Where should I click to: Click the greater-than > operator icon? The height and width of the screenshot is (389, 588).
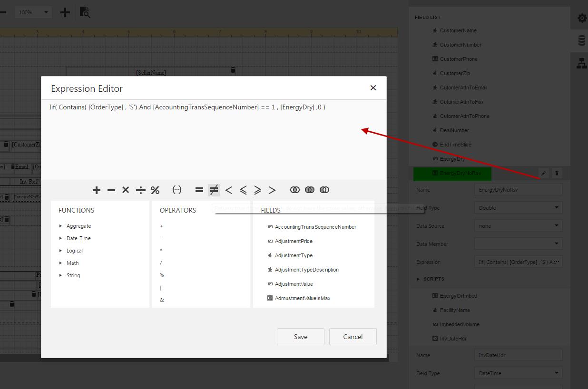[x=272, y=190]
